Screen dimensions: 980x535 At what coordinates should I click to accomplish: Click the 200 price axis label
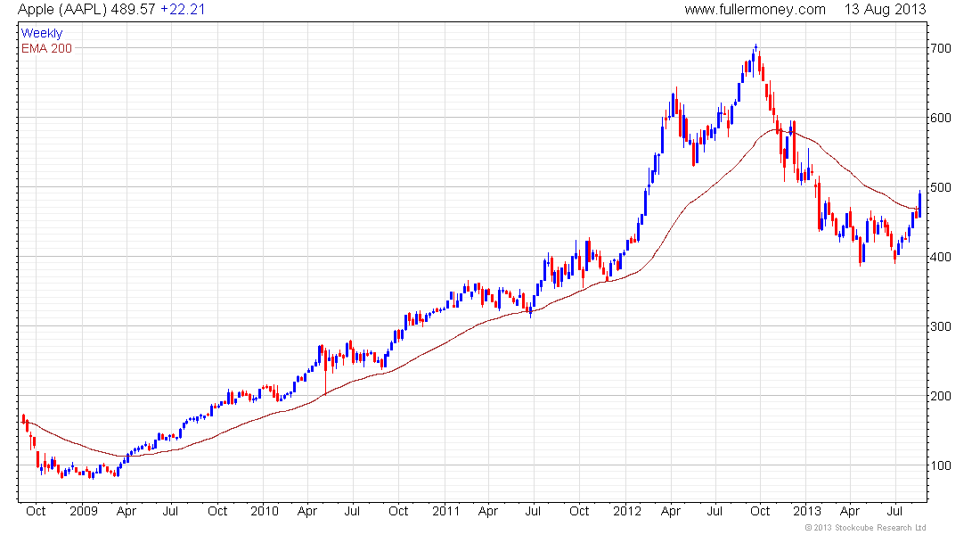click(x=940, y=396)
